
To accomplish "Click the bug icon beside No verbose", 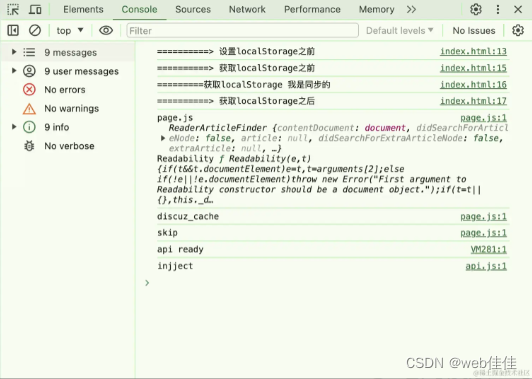I will (29, 146).
